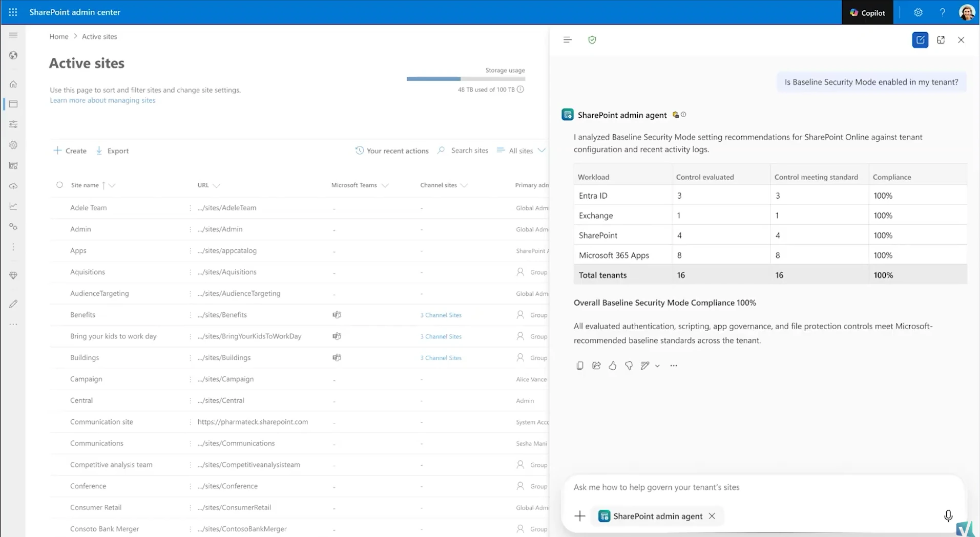980x537 pixels.
Task: Open the Sites icon in sidebar
Action: [13, 104]
